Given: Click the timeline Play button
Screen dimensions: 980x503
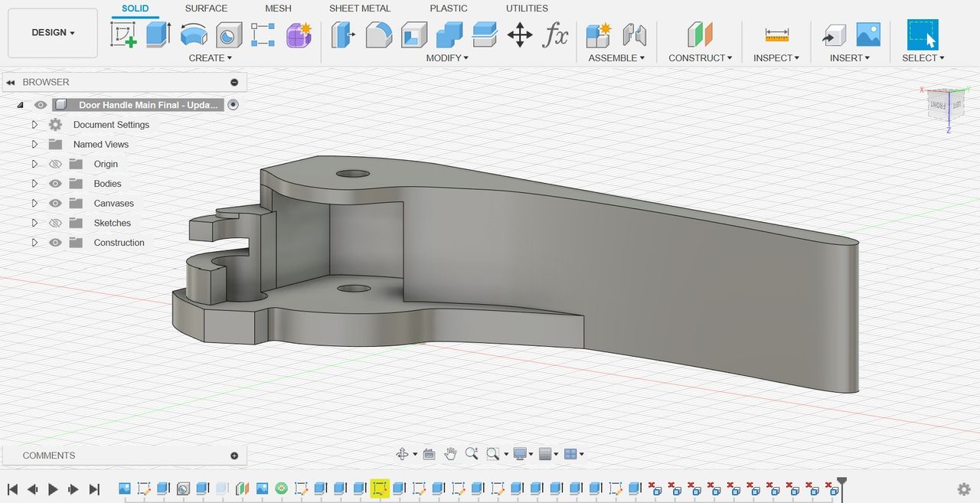Looking at the screenshot, I should click(x=53, y=488).
